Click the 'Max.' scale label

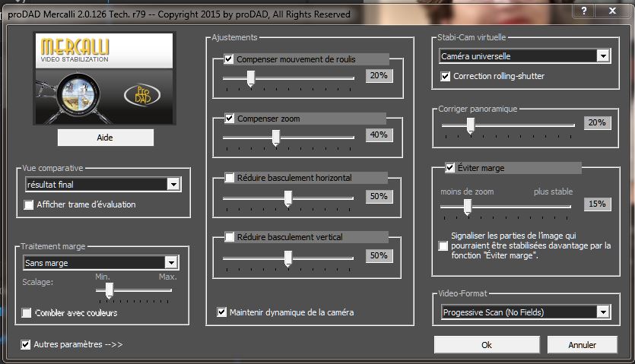167,277
